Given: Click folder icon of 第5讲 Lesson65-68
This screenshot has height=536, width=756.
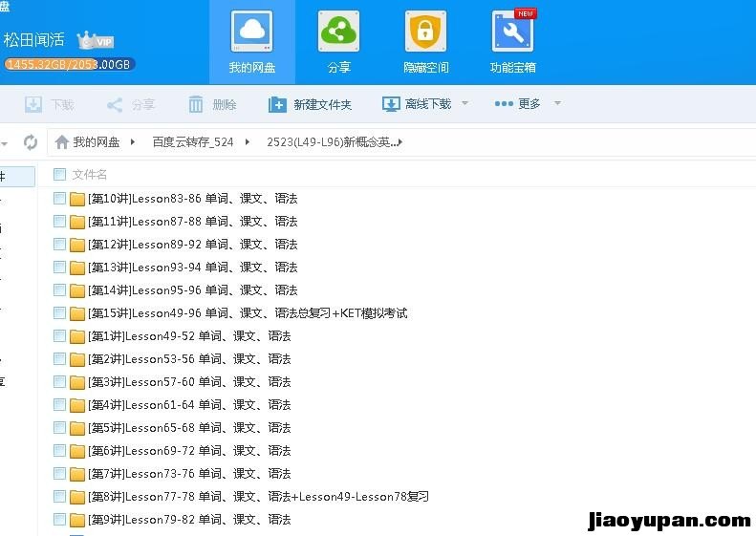Looking at the screenshot, I should tap(77, 428).
